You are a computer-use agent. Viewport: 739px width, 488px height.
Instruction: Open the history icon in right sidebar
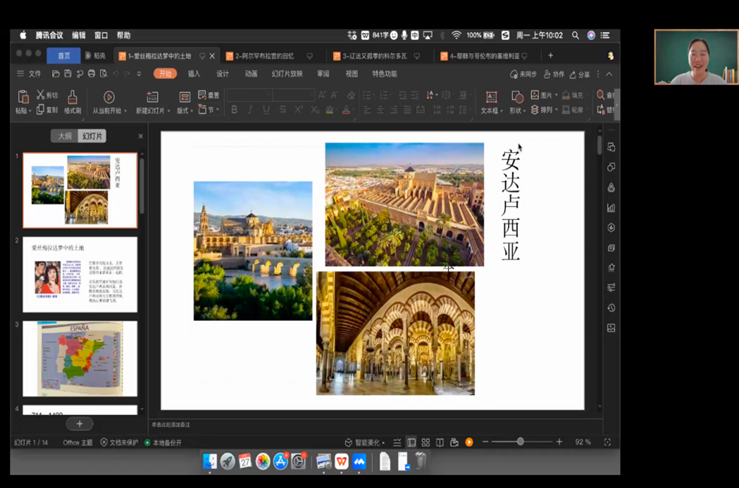611,307
